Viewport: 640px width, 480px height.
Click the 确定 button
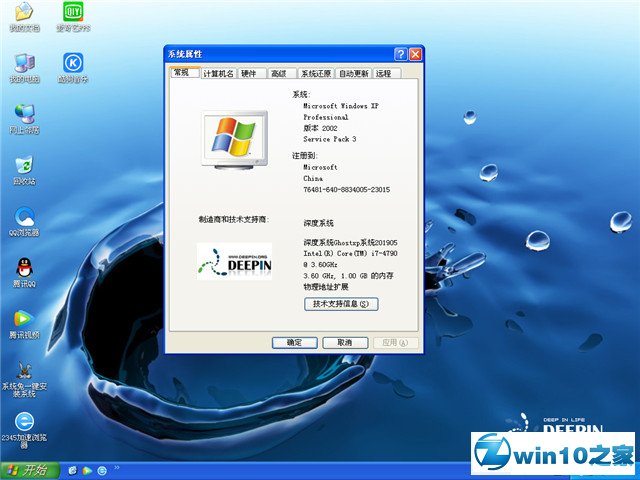295,343
